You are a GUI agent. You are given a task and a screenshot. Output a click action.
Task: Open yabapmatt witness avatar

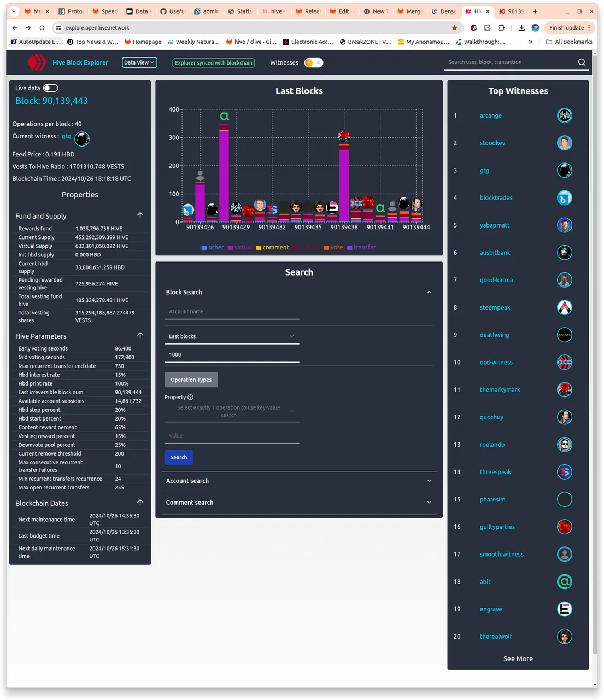(564, 225)
